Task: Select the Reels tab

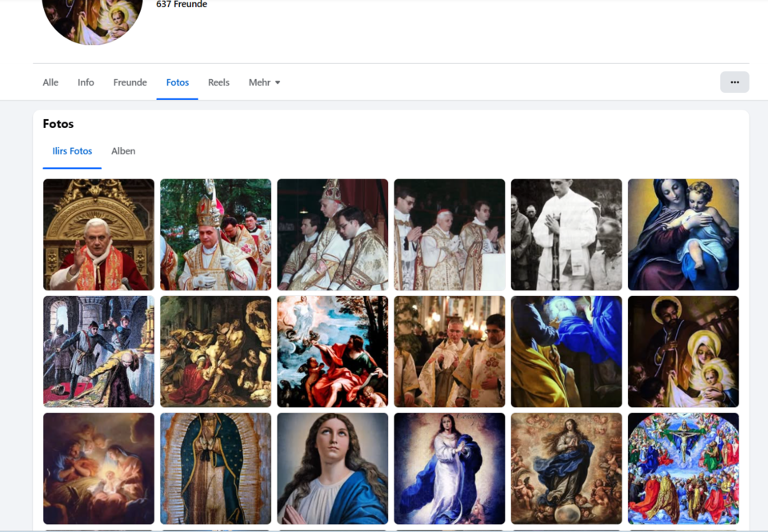Action: coord(218,82)
